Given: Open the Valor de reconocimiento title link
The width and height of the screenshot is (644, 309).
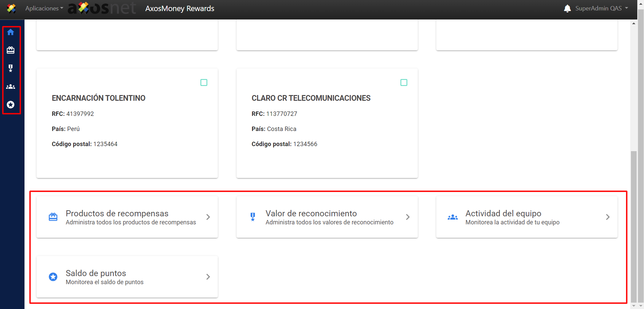Looking at the screenshot, I should pyautogui.click(x=311, y=214).
